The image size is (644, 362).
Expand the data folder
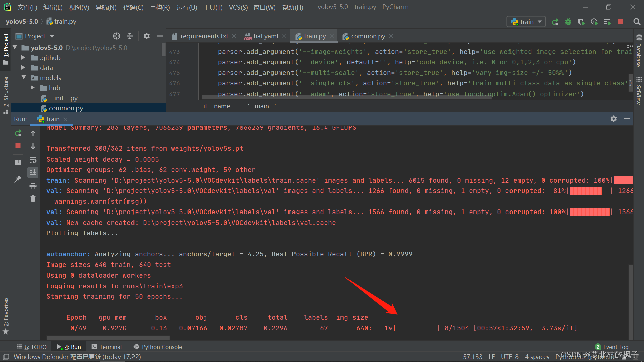24,68
